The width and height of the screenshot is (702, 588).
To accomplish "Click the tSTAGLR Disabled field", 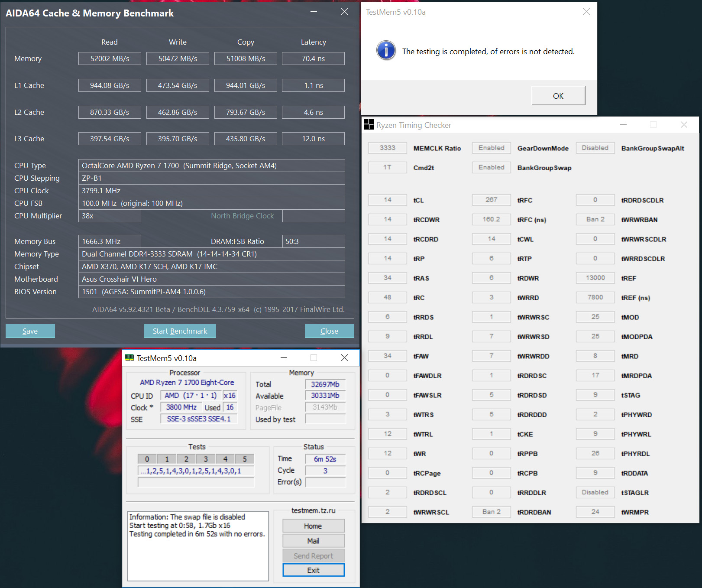I will (x=595, y=492).
